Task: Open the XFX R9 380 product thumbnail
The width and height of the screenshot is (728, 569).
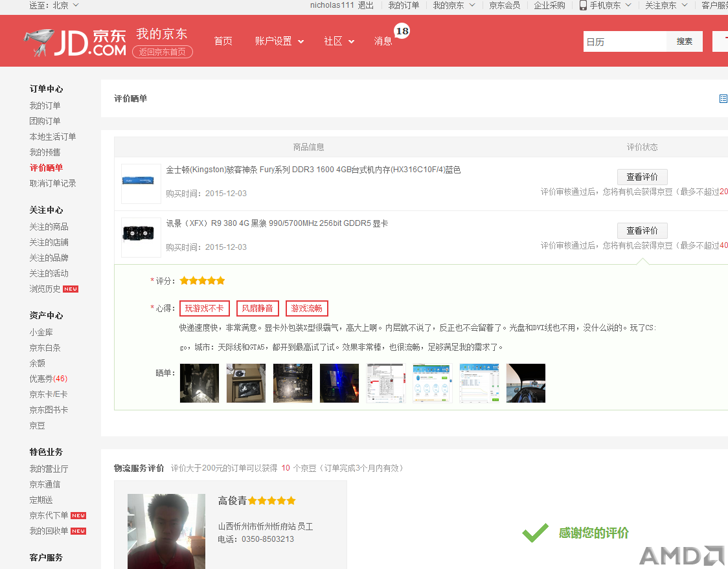Action: tap(141, 238)
